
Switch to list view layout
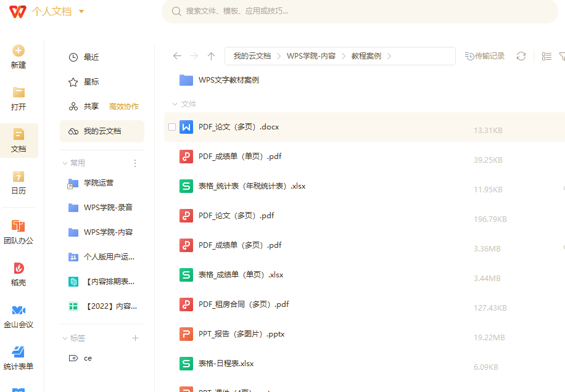pyautogui.click(x=546, y=55)
